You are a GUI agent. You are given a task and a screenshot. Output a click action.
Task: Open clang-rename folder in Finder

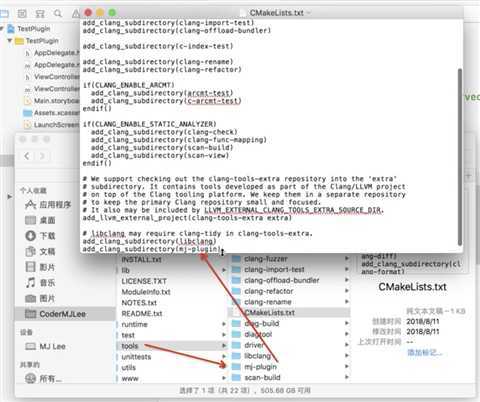point(268,302)
